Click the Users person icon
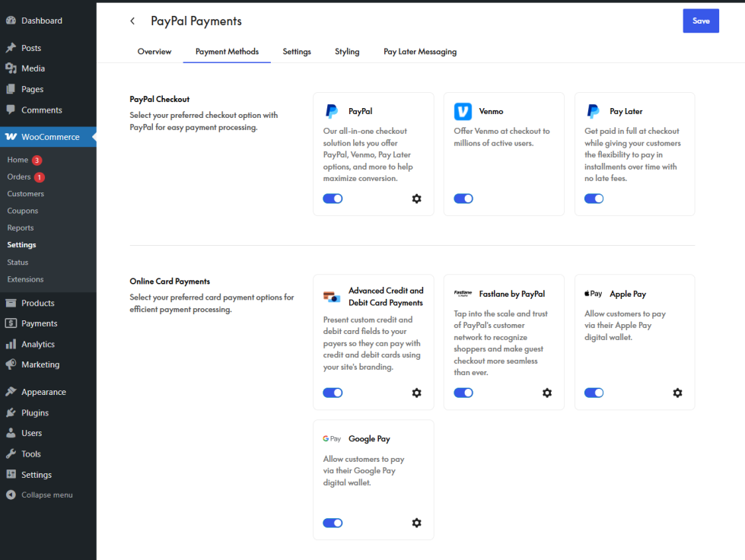 [11, 433]
